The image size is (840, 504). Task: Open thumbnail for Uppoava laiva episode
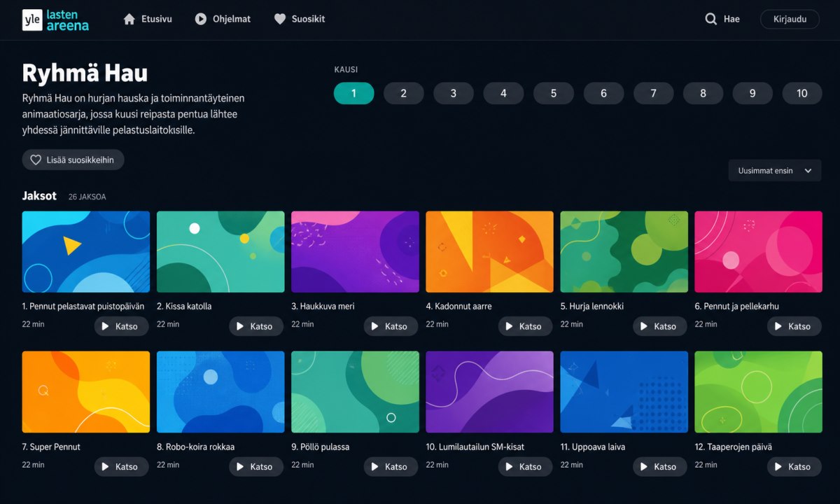624,392
